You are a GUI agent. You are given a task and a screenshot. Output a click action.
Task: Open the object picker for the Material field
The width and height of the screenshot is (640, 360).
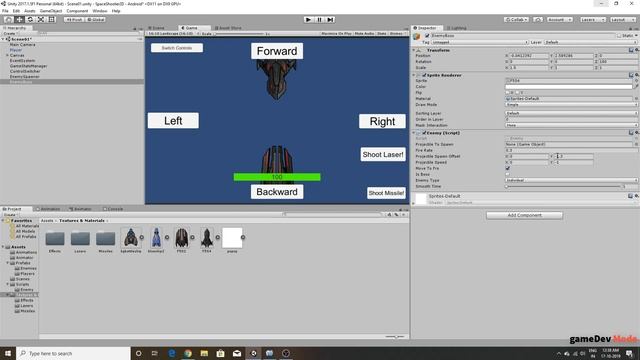[636, 99]
